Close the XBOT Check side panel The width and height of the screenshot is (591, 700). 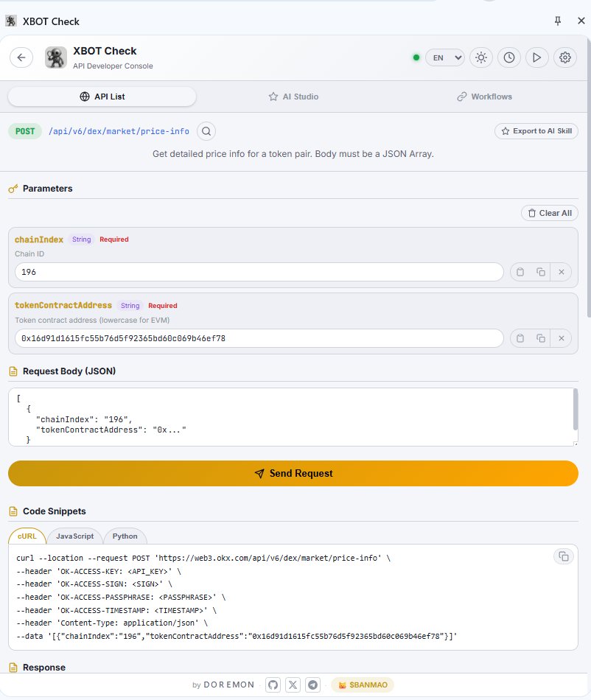coord(581,21)
